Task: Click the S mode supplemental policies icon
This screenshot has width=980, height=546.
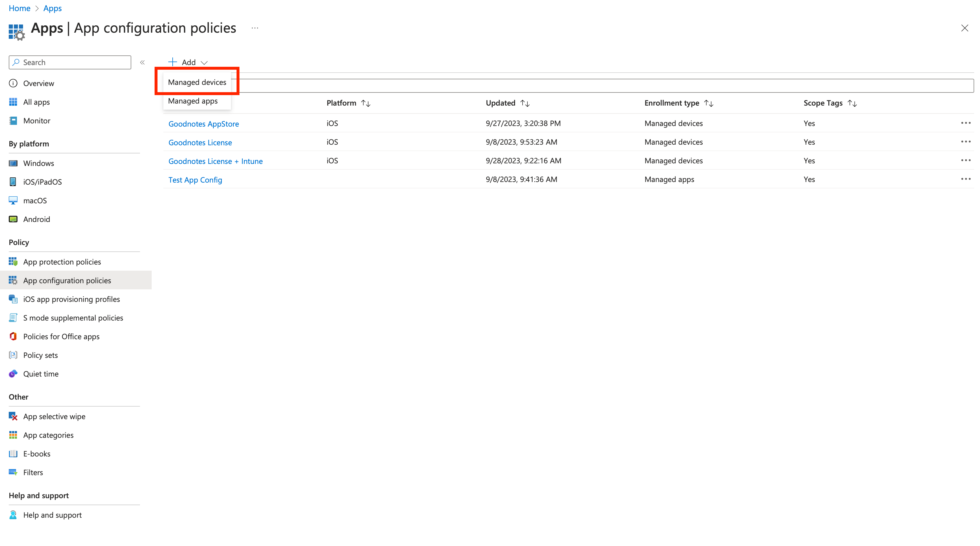Action: click(13, 318)
